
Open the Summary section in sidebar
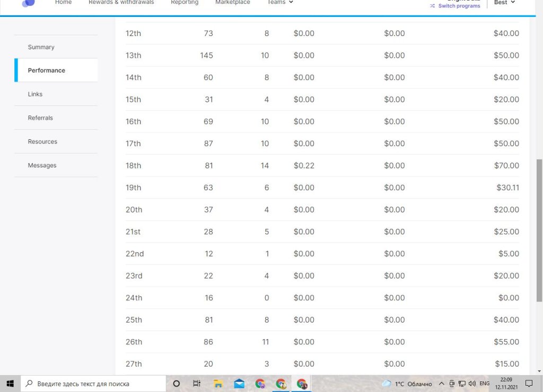41,47
